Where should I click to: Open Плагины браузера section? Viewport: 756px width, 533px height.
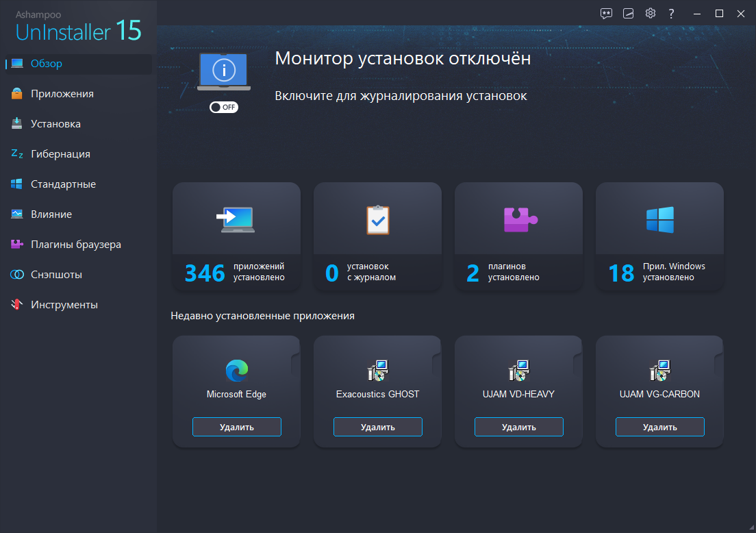click(78, 245)
